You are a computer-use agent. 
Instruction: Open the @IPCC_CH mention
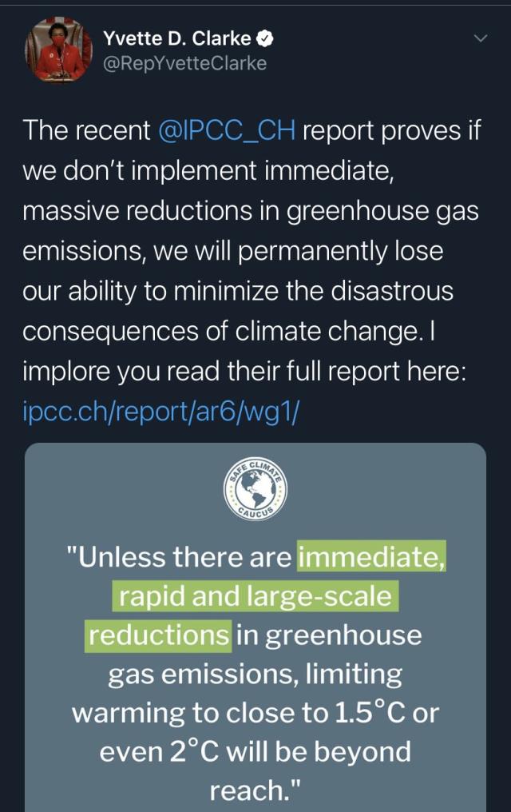click(x=228, y=130)
